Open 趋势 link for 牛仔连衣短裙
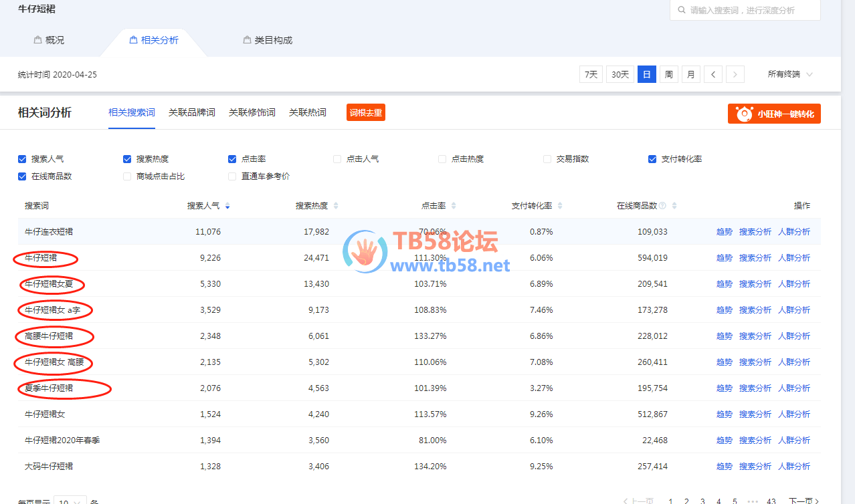855x504 pixels. pyautogui.click(x=724, y=232)
